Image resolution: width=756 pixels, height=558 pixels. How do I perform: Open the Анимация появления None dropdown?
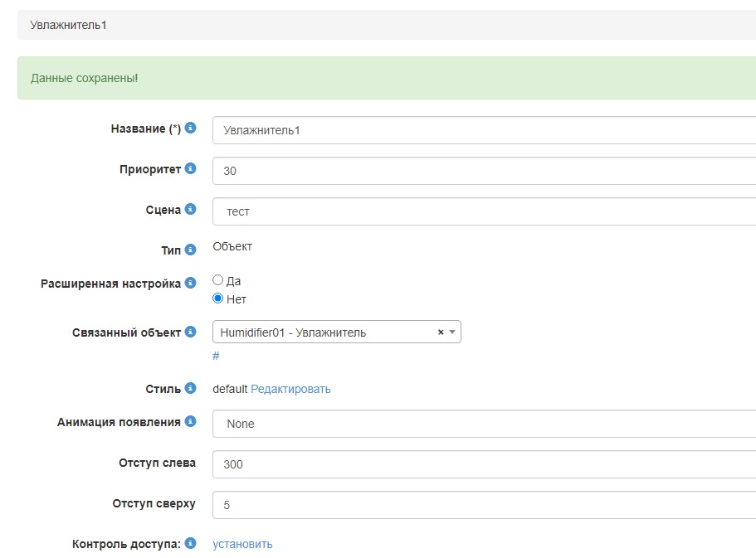483,424
